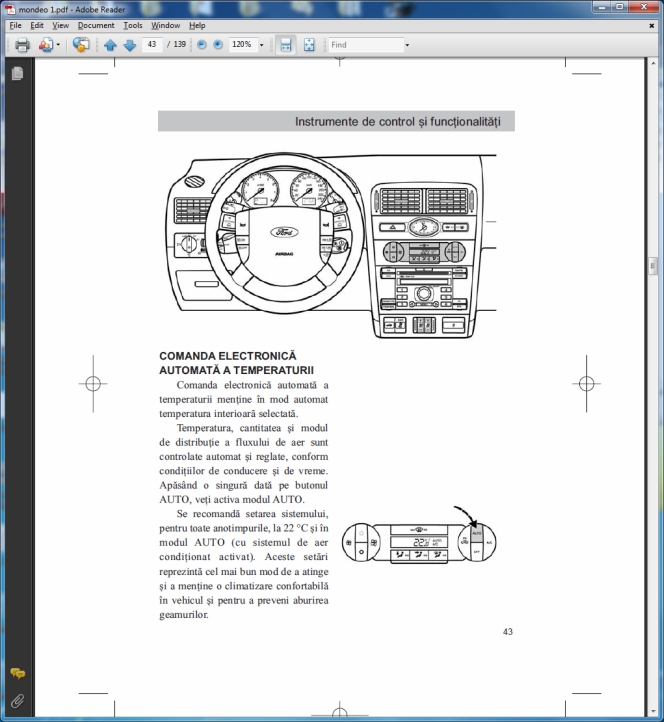Open the File menu
Screen dimensions: 664x722
(x=15, y=25)
